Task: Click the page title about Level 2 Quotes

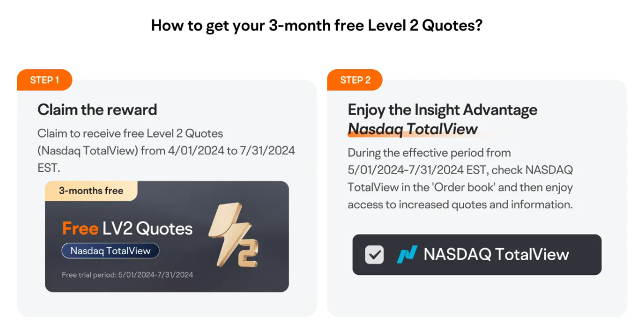Action: click(x=317, y=26)
